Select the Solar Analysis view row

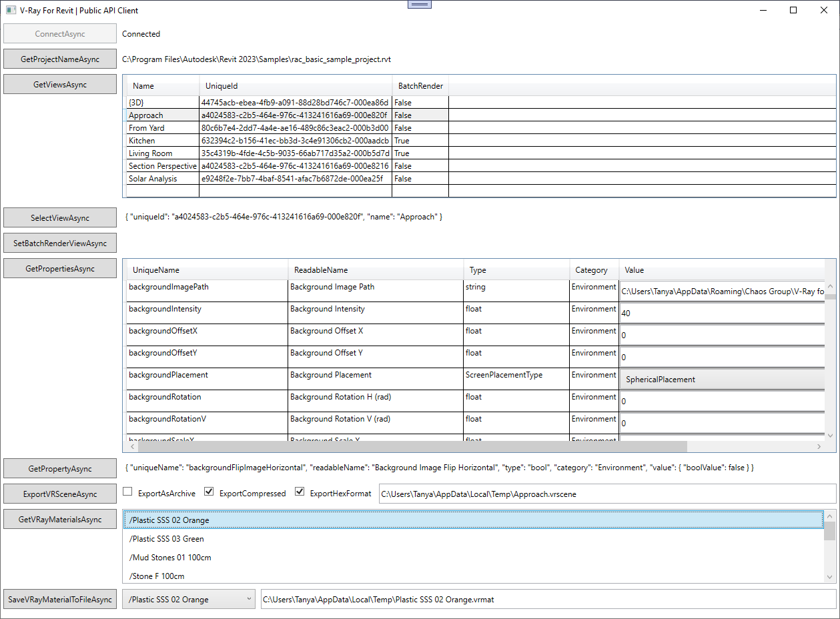480,179
